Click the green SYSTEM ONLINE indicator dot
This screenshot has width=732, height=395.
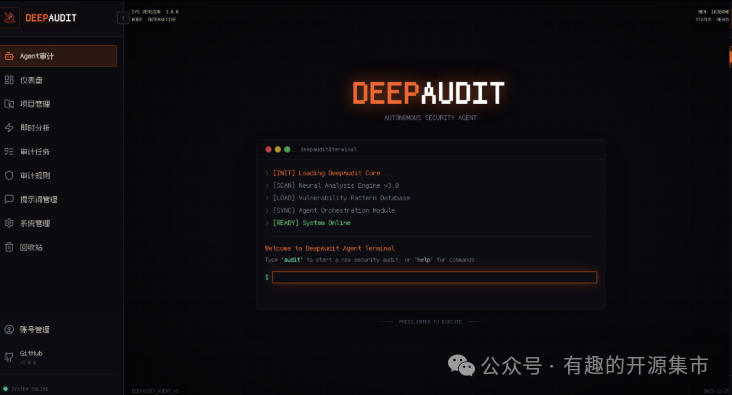pyautogui.click(x=6, y=388)
